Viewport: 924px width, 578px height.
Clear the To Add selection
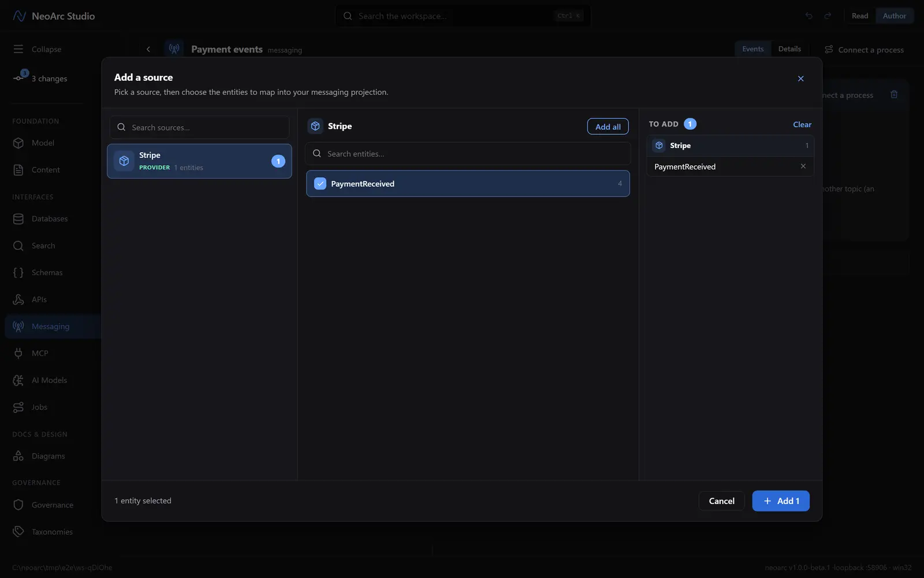tap(802, 124)
